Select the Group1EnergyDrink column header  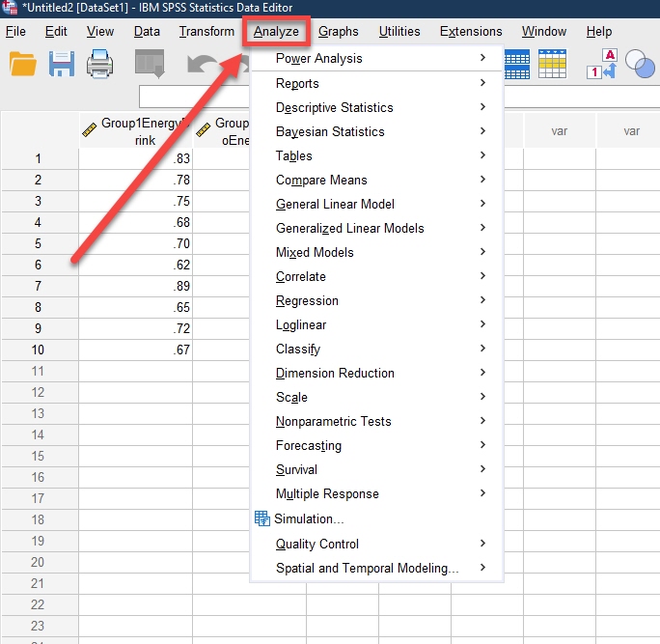135,131
